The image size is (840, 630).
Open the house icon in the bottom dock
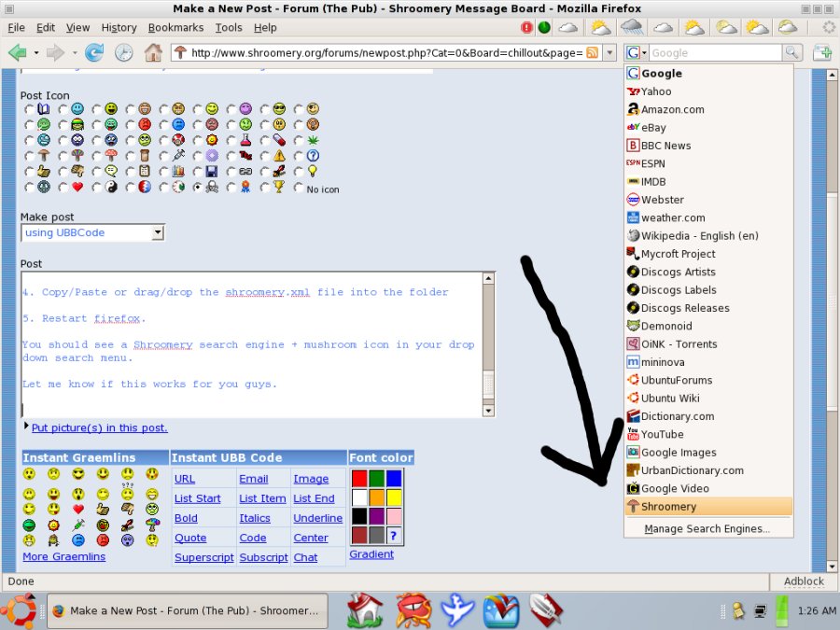[365, 610]
